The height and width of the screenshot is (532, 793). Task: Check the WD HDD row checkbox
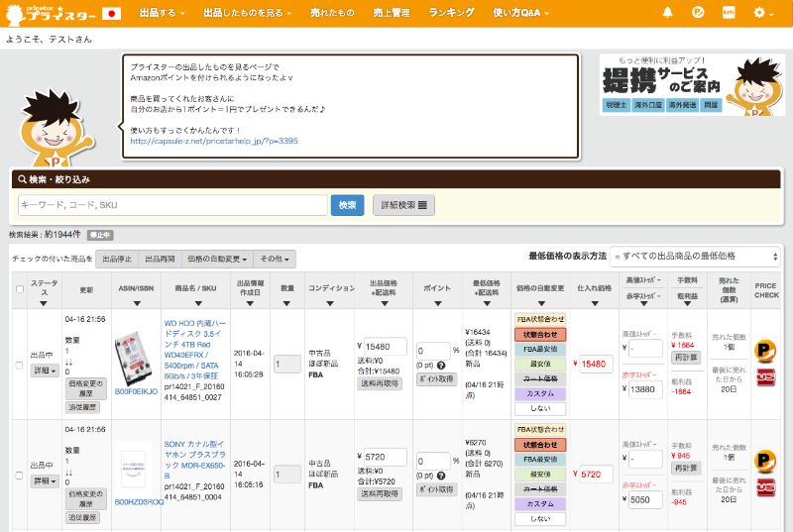[19, 365]
